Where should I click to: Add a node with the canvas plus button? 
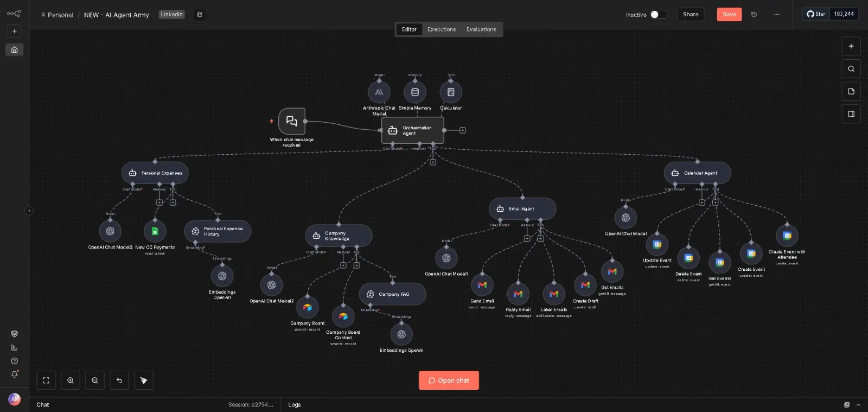point(851,46)
